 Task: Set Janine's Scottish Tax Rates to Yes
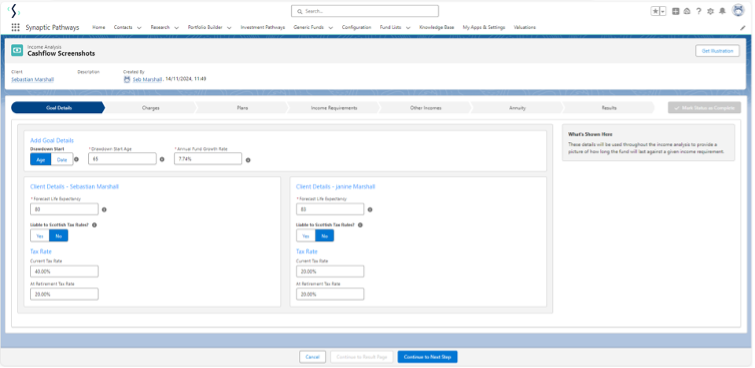coord(306,236)
